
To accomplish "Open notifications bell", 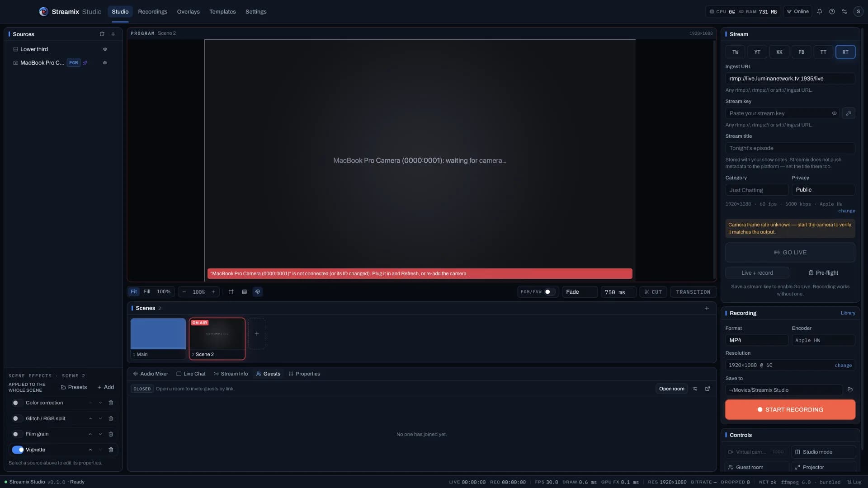I will (820, 12).
